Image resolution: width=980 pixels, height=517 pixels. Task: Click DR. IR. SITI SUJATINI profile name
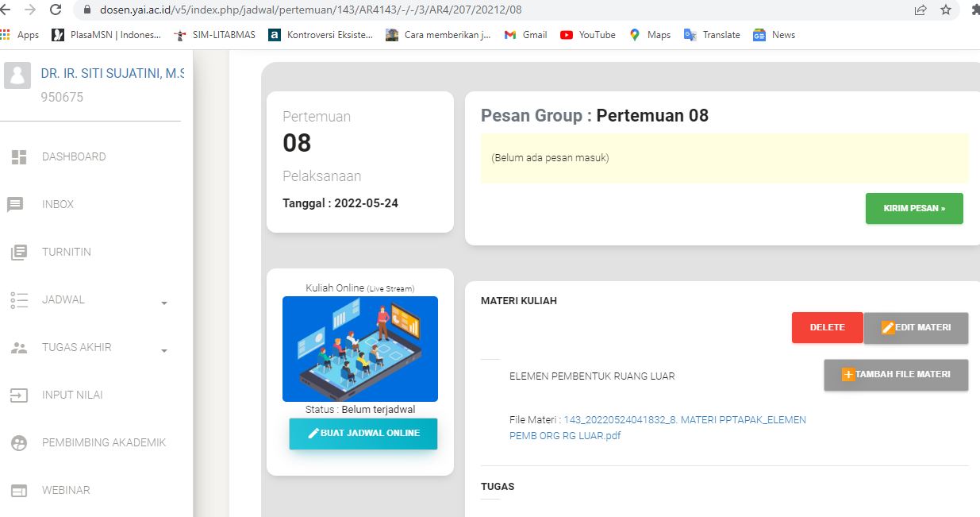click(113, 74)
